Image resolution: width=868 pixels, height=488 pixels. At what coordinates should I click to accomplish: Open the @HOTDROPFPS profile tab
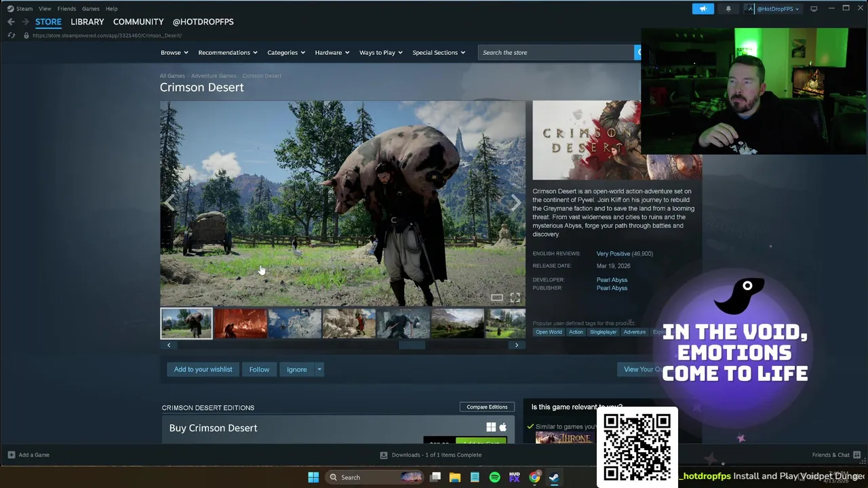pos(203,22)
